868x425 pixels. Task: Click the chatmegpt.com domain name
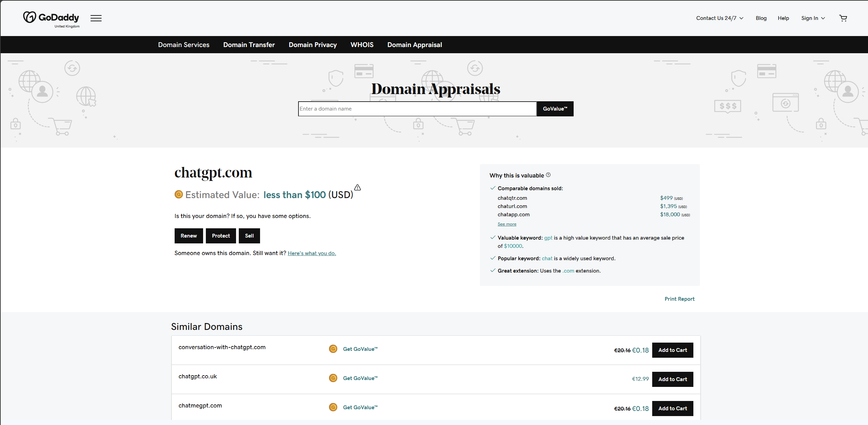click(200, 406)
